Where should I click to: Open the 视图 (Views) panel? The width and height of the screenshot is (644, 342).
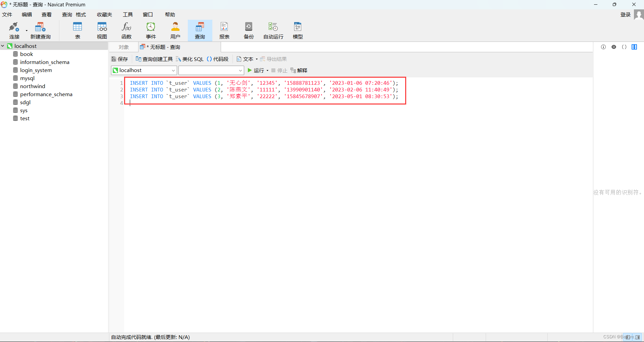pyautogui.click(x=102, y=30)
